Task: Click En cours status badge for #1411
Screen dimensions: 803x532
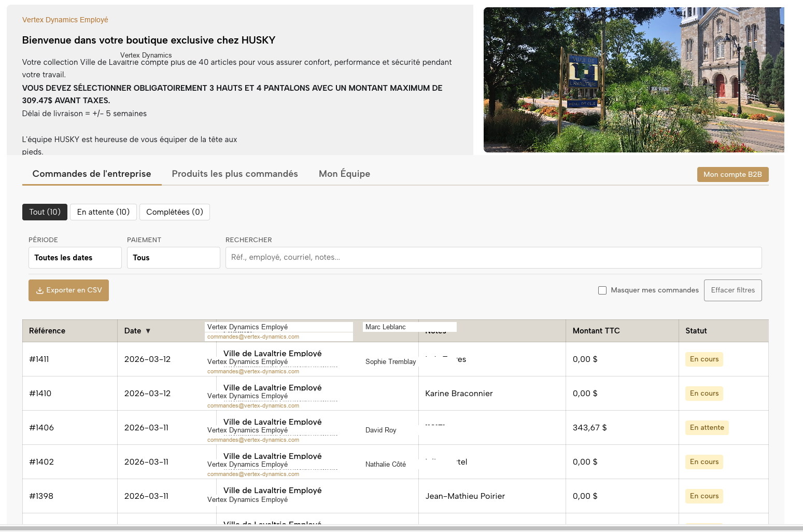Action: click(x=704, y=359)
